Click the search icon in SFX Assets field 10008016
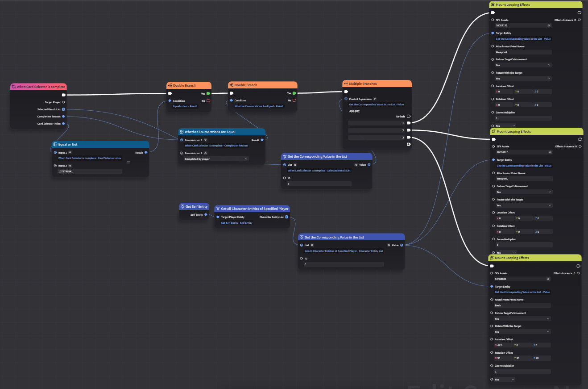Viewport: 588px width, 389px height. pos(550,152)
